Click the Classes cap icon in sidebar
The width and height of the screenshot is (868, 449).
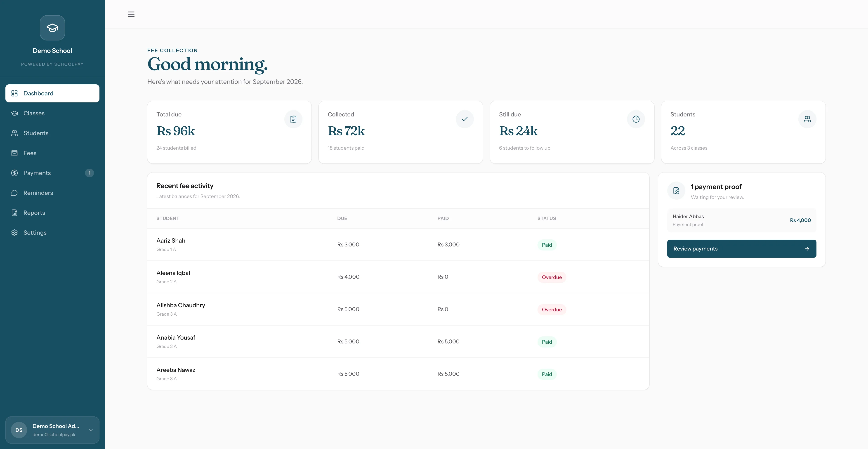pyautogui.click(x=14, y=113)
